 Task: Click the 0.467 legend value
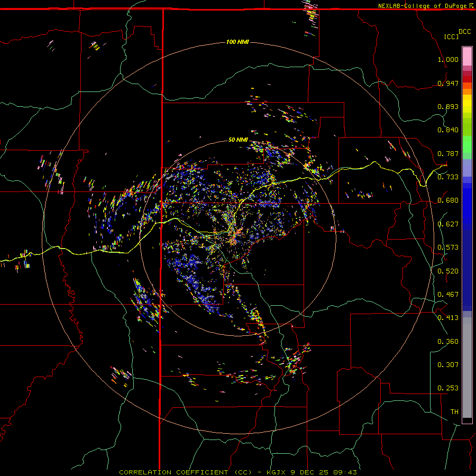tap(448, 295)
